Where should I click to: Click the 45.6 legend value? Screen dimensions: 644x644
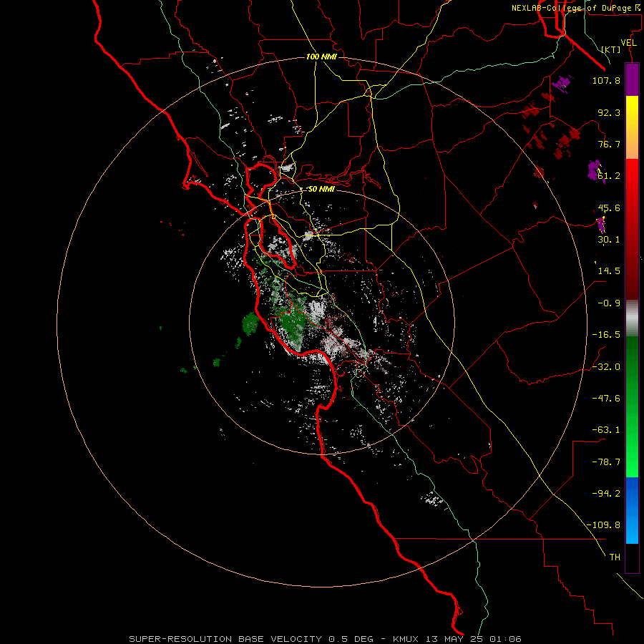pos(609,208)
